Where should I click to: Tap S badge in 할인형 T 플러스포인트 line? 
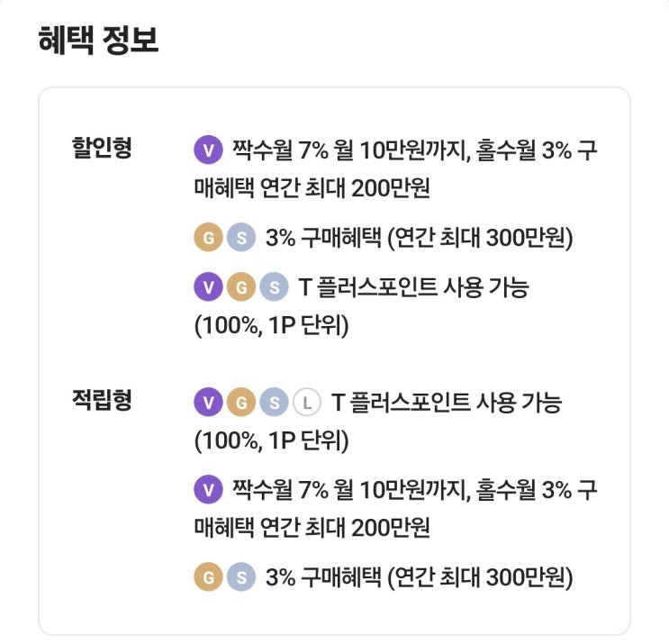click(273, 288)
